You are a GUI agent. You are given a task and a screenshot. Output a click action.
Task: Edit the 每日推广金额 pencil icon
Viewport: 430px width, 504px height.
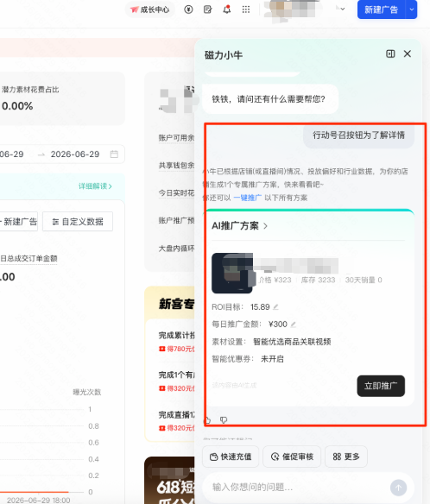(293, 324)
